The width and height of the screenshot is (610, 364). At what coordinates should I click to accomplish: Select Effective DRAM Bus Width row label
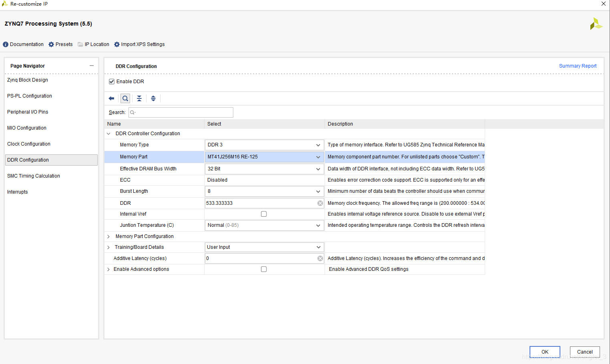tap(148, 169)
